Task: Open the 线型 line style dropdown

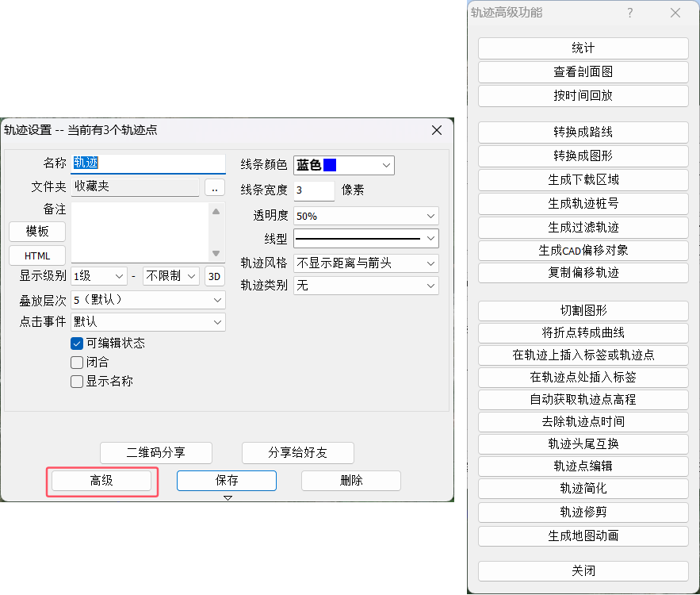Action: [365, 238]
